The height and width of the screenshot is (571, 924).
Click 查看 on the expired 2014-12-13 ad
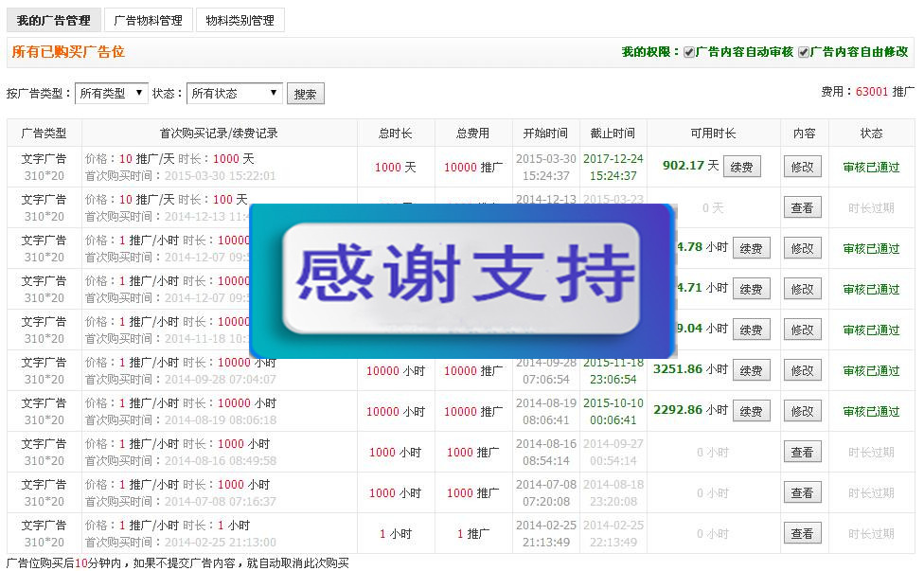pos(802,206)
